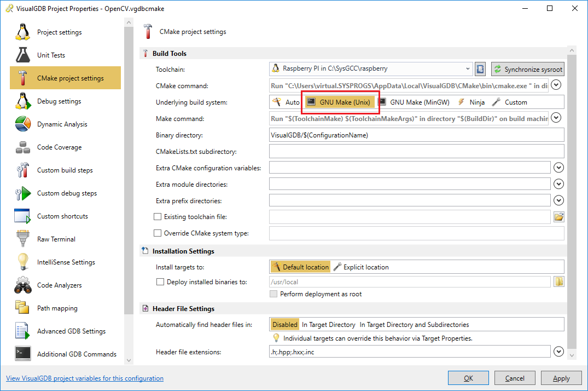Choose Default location for install targets

(x=300, y=267)
